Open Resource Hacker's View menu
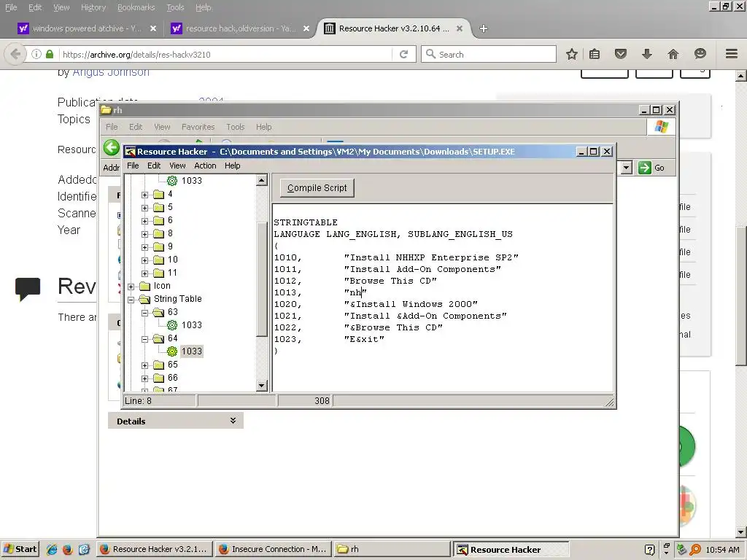 coord(177,166)
